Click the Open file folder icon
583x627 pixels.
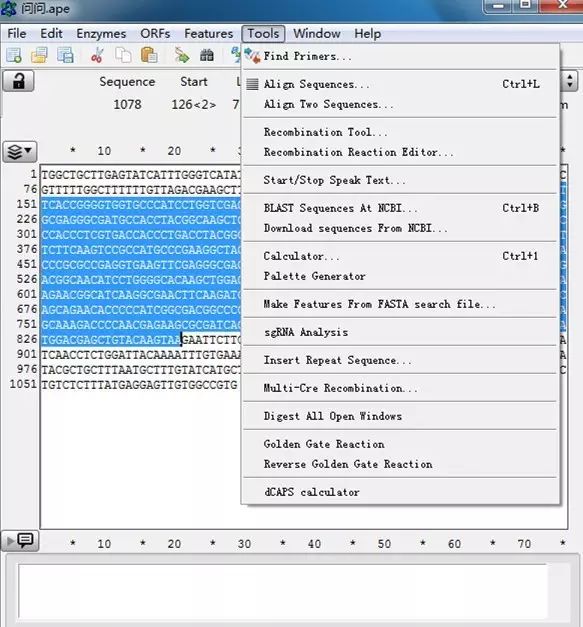(x=39, y=56)
